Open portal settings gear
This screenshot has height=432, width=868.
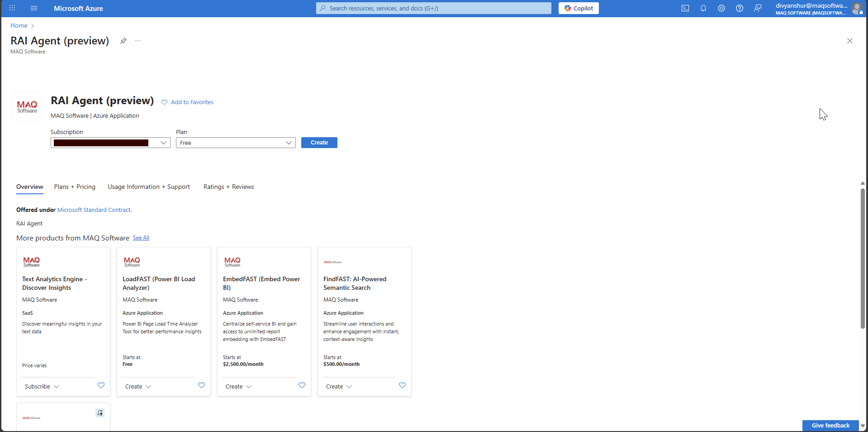pyautogui.click(x=721, y=8)
